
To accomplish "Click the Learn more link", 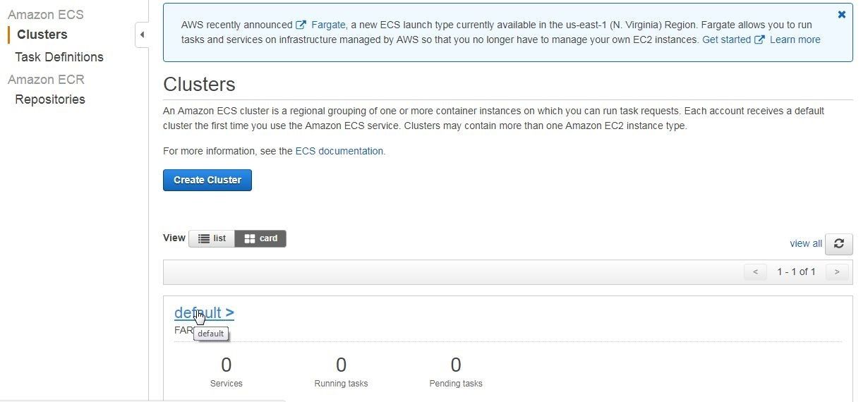I will point(795,40).
